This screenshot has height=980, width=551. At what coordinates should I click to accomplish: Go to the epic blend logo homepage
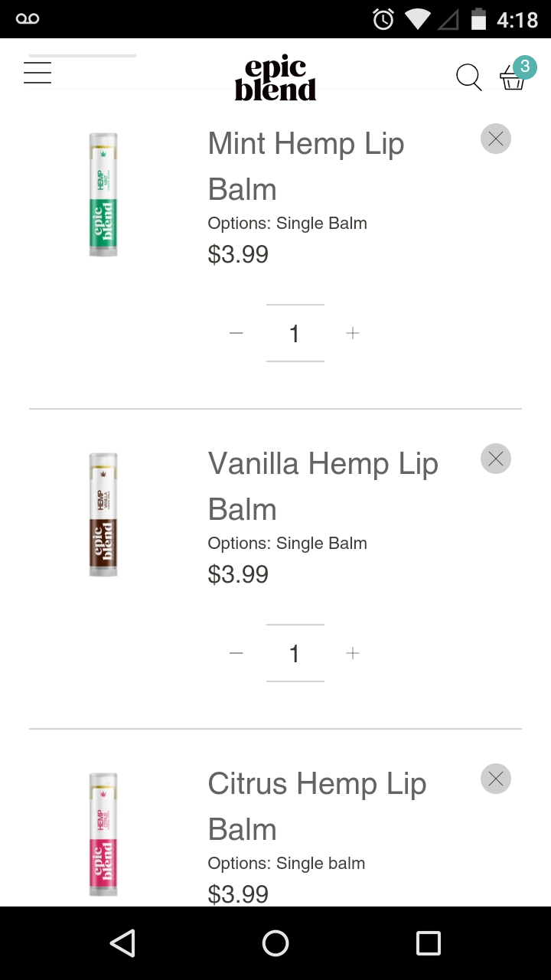(x=275, y=79)
